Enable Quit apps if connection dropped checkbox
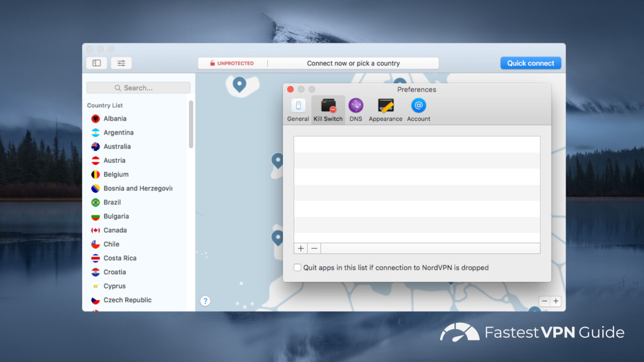Screen dimensions: 644x362 click(297, 268)
